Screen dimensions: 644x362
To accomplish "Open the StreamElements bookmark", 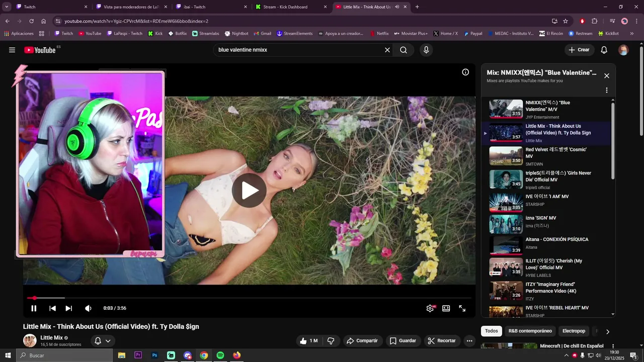I will tap(294, 34).
